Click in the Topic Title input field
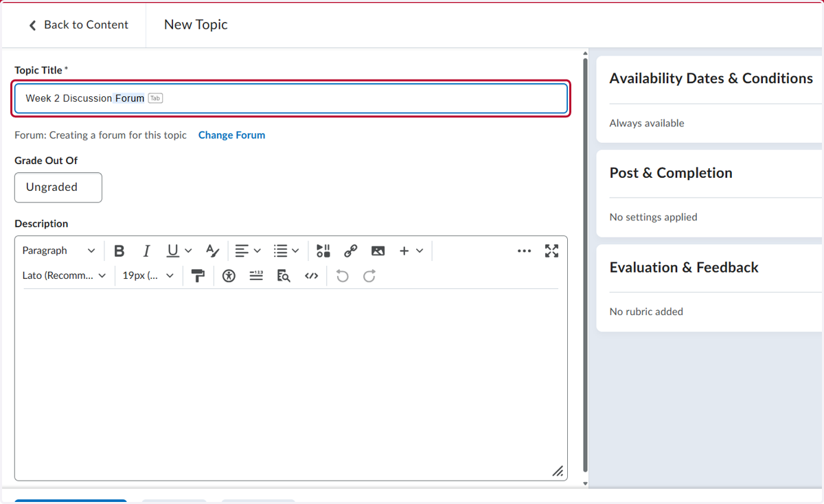The height and width of the screenshot is (504, 824). [x=291, y=98]
